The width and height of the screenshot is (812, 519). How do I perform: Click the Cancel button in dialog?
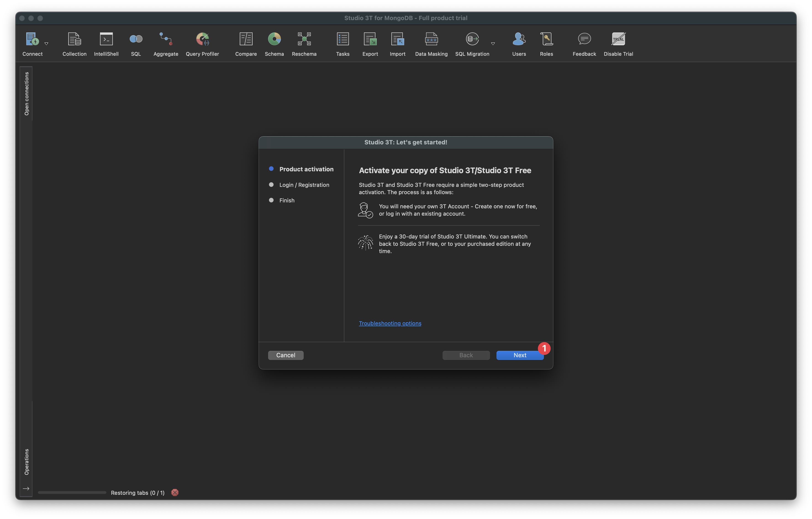click(x=286, y=355)
